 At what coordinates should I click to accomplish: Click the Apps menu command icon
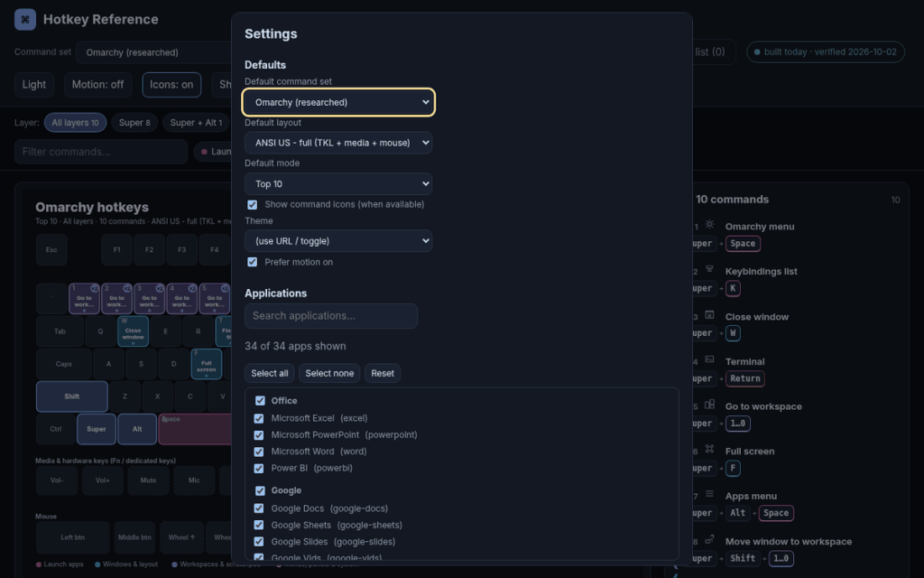point(709,494)
